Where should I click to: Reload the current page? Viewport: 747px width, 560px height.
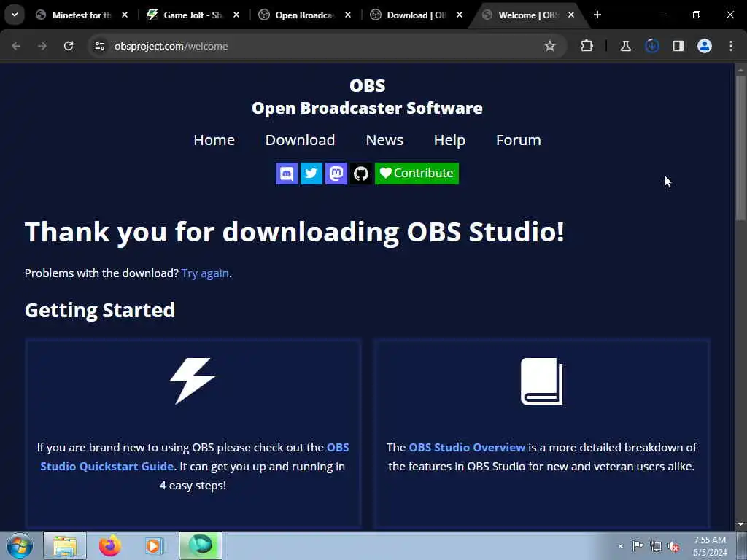pos(69,46)
